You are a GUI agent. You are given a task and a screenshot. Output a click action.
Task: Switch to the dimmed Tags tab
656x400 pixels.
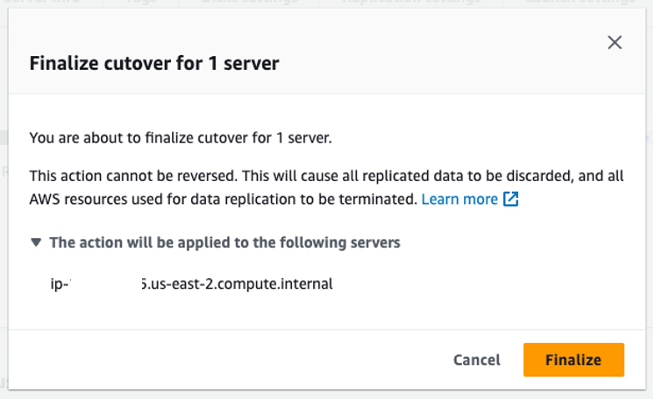pyautogui.click(x=142, y=2)
